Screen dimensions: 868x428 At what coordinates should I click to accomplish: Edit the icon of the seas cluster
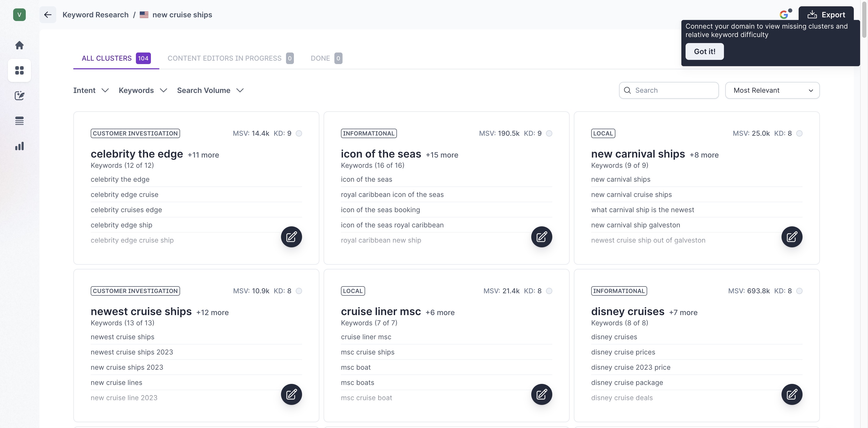[x=542, y=237]
